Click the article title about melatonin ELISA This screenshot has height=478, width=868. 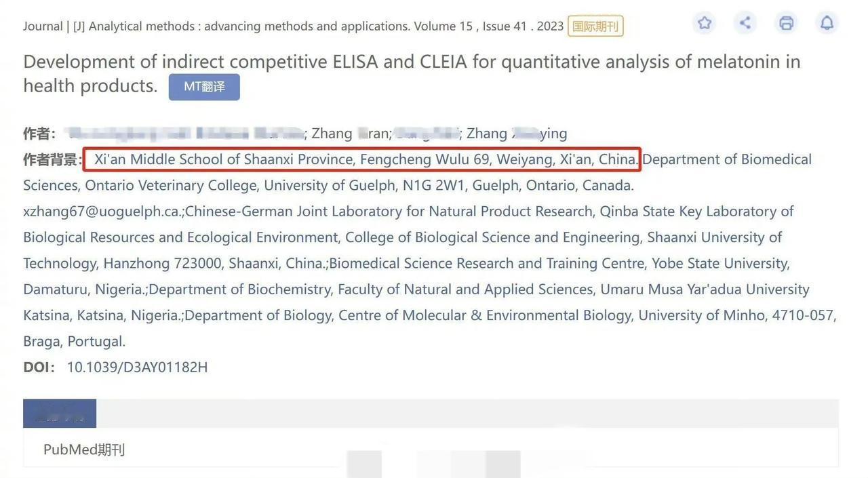pos(411,62)
